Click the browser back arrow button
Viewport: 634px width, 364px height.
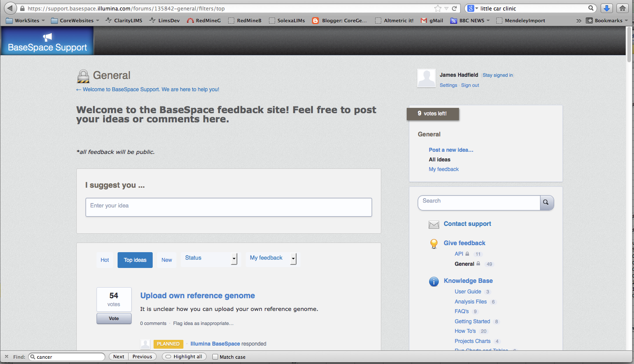pos(10,8)
